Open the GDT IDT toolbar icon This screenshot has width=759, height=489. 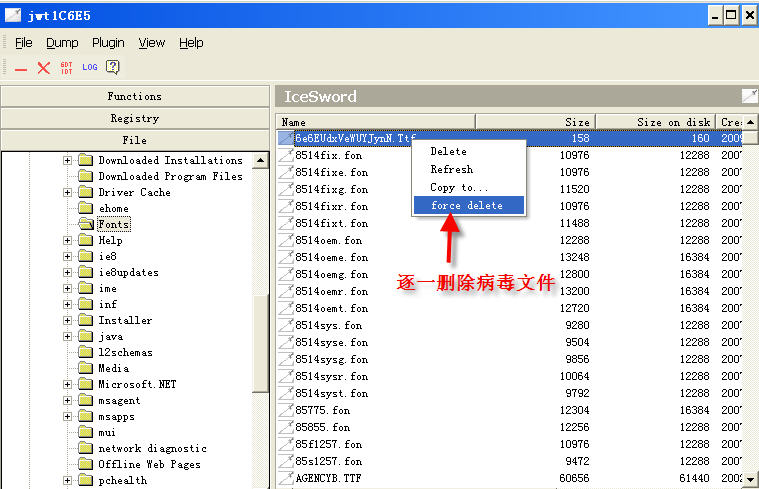(66, 68)
